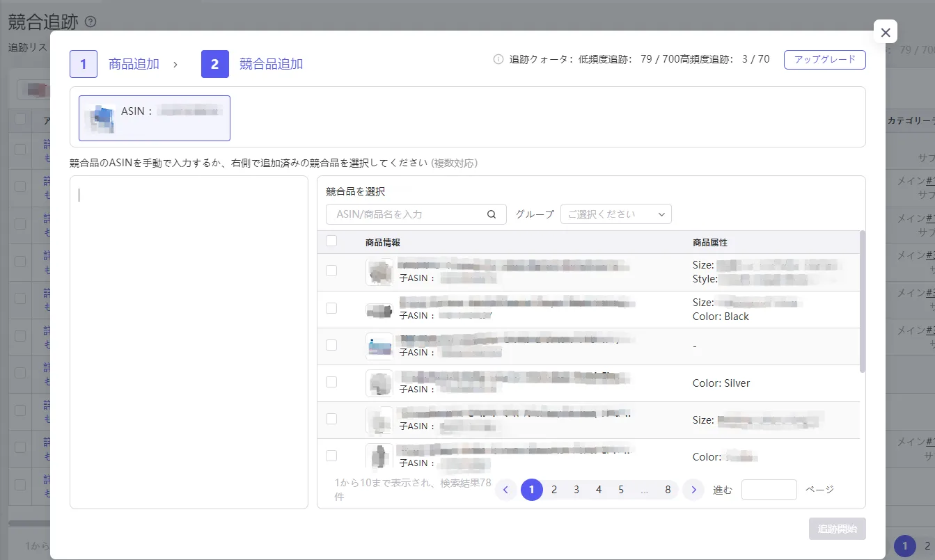Switch to step 2 競合品追加

[x=252, y=64]
